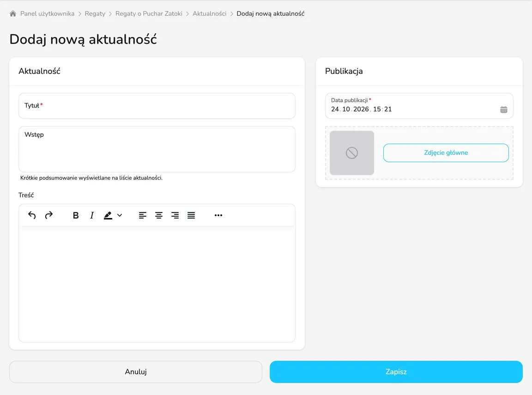Click Zdjęcie główne upload button
Viewport: 532px width, 395px height.
point(446,153)
